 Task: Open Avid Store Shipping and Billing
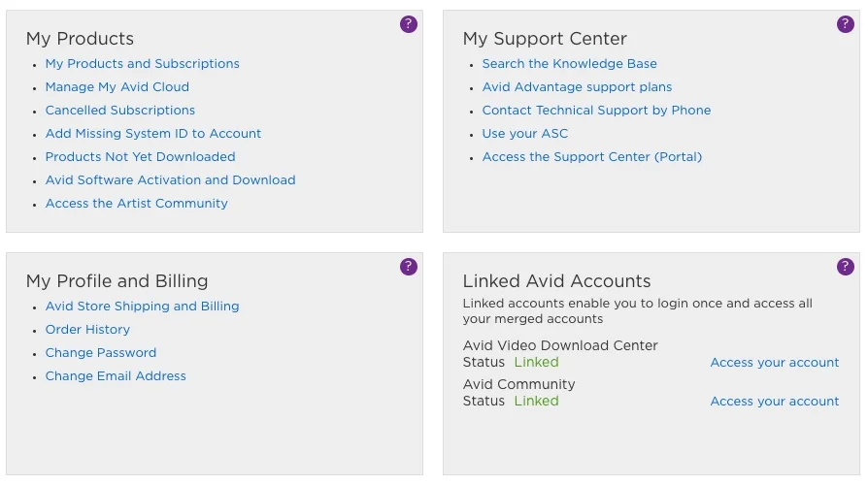(x=143, y=306)
